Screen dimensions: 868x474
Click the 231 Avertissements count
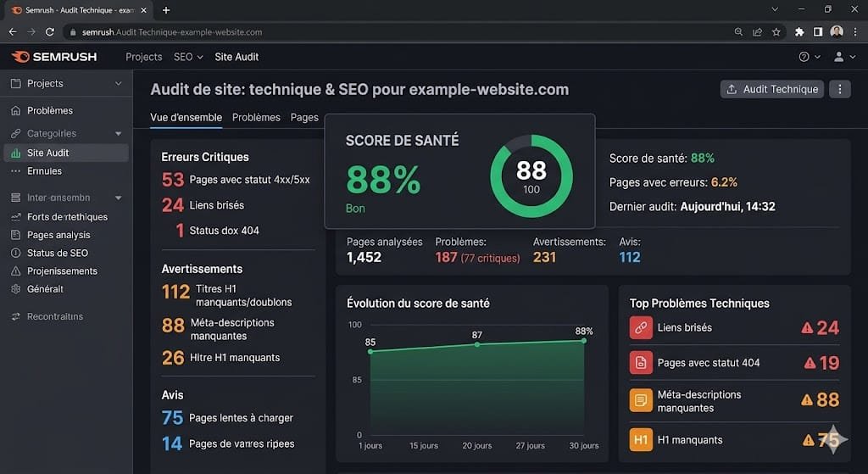point(544,258)
